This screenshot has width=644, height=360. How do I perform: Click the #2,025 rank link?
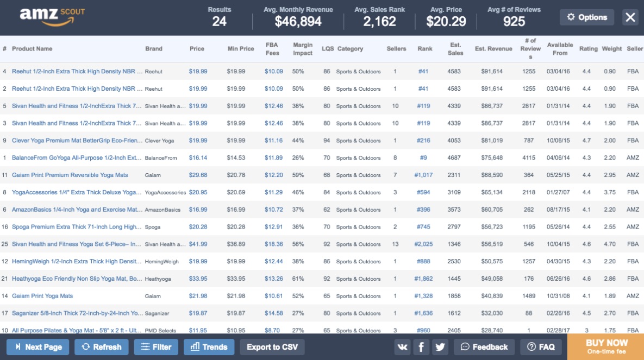pyautogui.click(x=423, y=244)
